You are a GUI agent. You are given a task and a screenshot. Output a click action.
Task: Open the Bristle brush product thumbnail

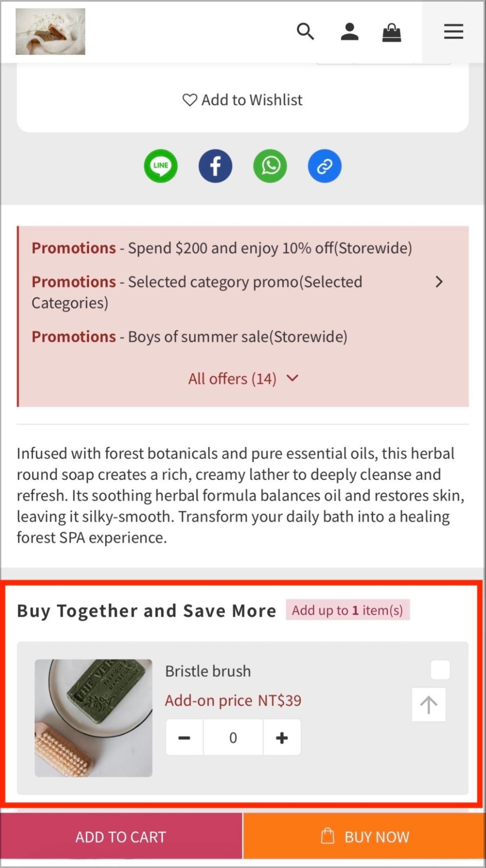pos(93,718)
